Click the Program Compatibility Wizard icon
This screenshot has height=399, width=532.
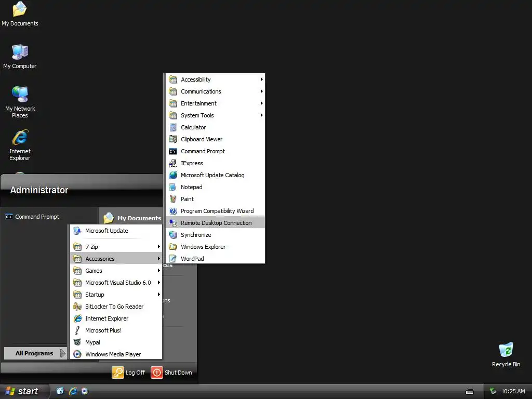173,211
